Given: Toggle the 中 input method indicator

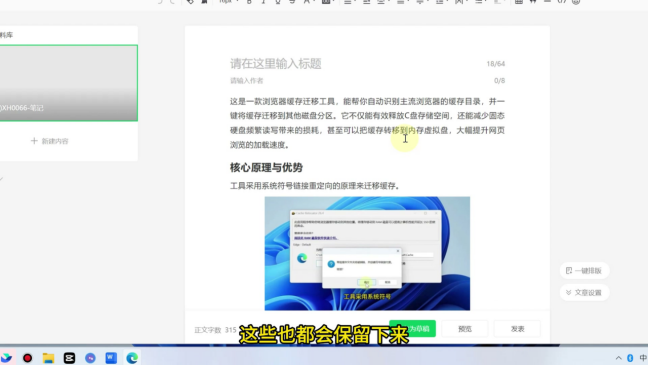Looking at the screenshot, I should pos(643,358).
